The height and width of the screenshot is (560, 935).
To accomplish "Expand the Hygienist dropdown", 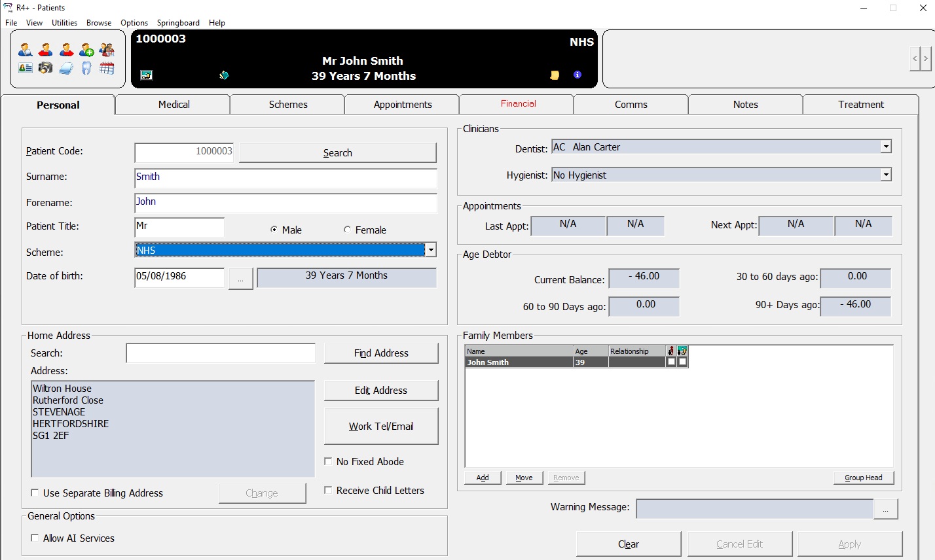I will coord(885,175).
